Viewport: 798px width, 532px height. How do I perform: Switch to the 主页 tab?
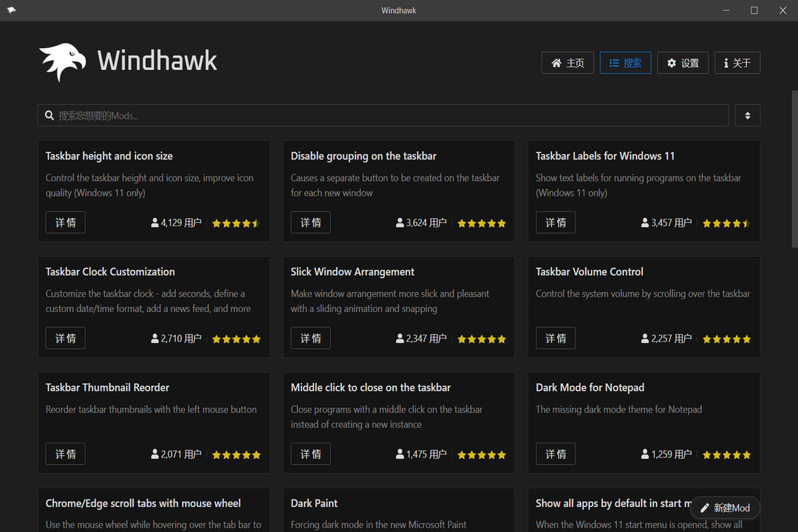click(567, 63)
